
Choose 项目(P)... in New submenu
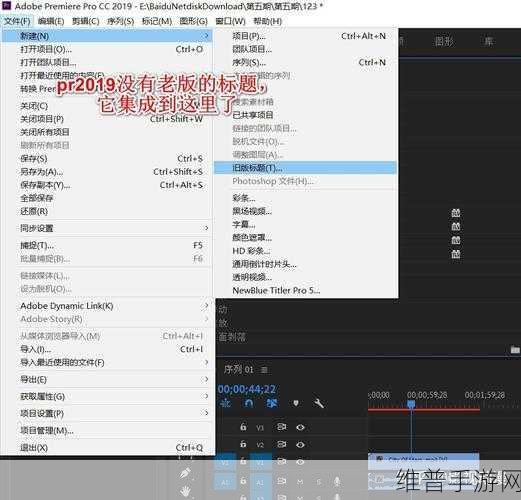pos(305,36)
